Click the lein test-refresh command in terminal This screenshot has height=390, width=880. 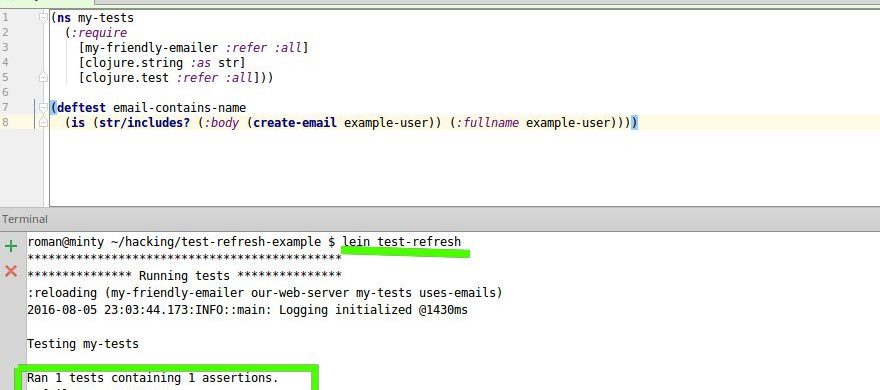(402, 242)
